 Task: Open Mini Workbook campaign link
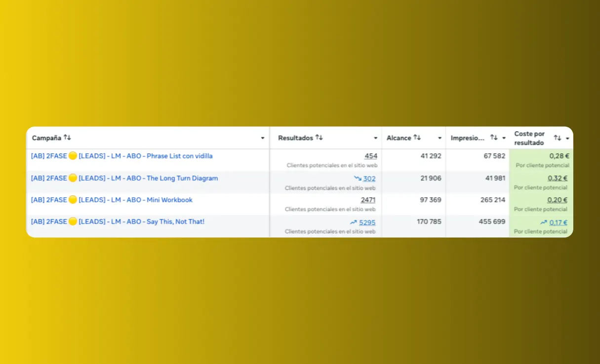pos(112,200)
